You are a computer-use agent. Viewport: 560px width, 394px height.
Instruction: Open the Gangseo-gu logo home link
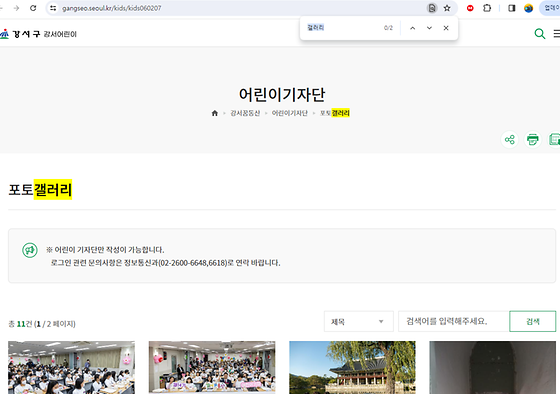click(x=38, y=34)
